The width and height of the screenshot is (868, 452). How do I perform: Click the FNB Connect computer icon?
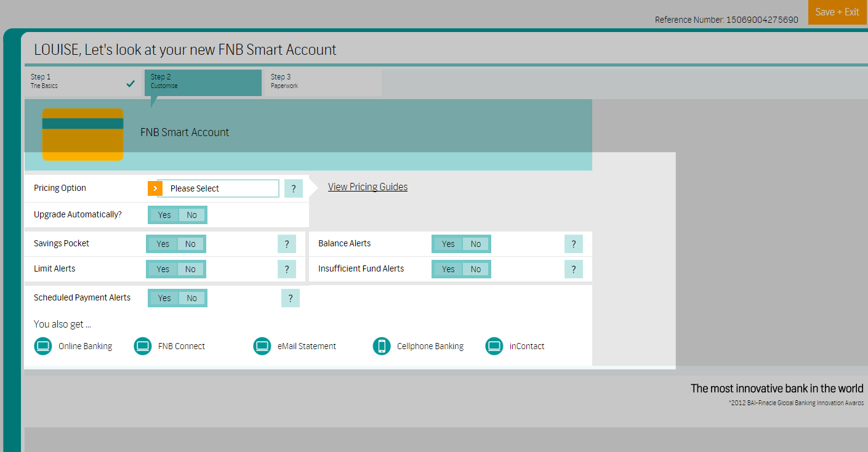143,346
